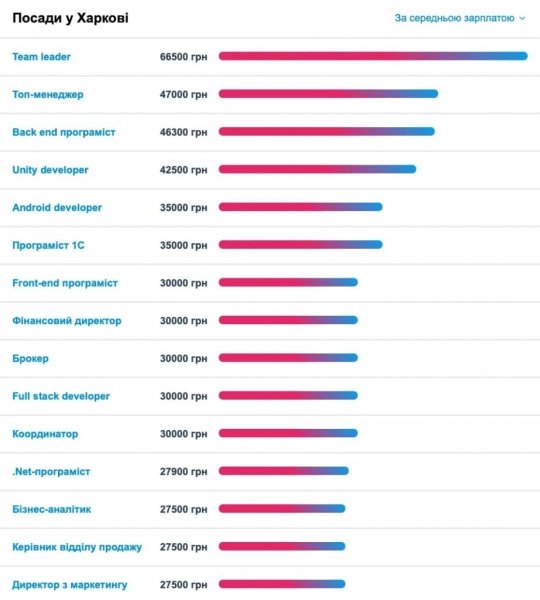540x600 pixels.
Task: Click the Брокер position link
Action: [x=31, y=359]
